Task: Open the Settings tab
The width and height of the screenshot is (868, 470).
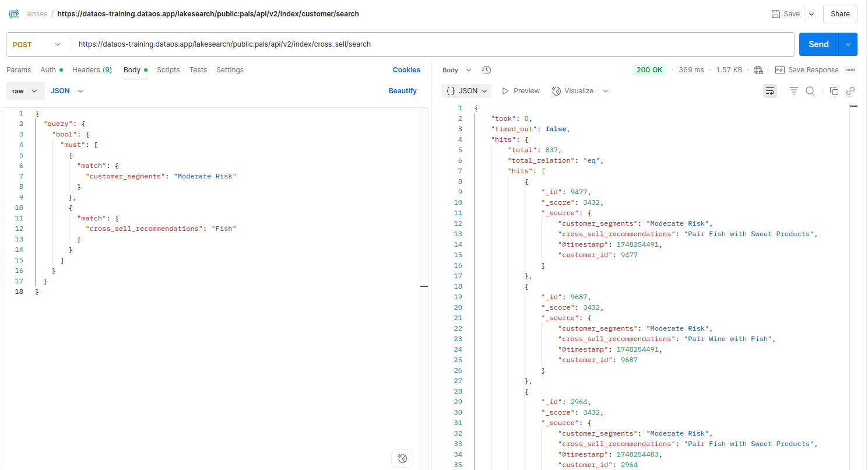Action: click(230, 70)
